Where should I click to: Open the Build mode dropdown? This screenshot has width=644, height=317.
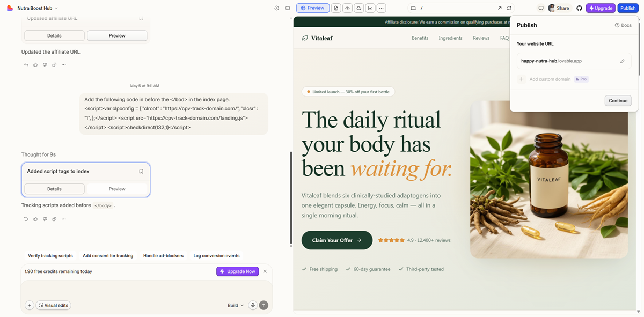pyautogui.click(x=235, y=305)
